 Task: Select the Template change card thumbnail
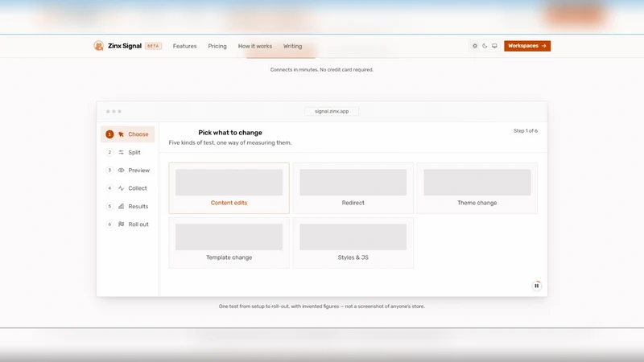(x=229, y=237)
